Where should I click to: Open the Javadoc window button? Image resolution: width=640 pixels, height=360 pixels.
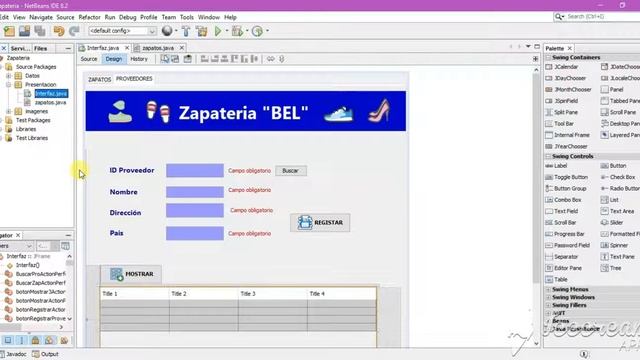[13, 354]
